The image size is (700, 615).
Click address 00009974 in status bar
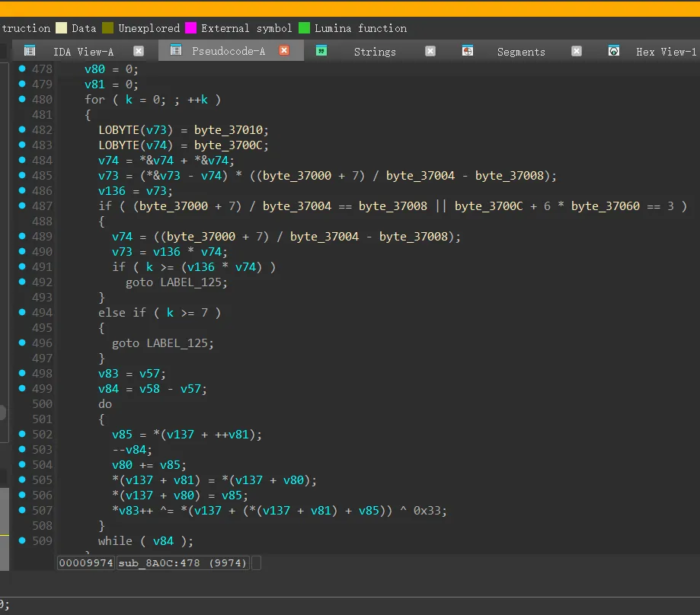coord(86,562)
